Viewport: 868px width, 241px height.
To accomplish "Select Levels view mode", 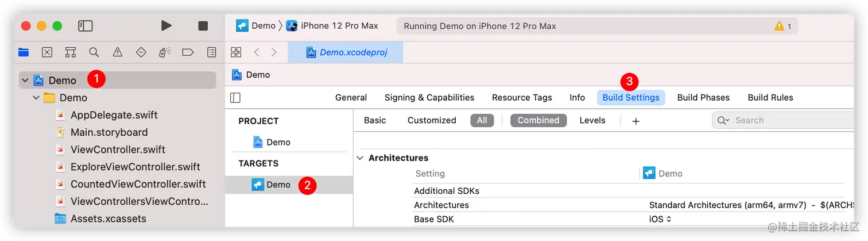I will click(x=592, y=120).
